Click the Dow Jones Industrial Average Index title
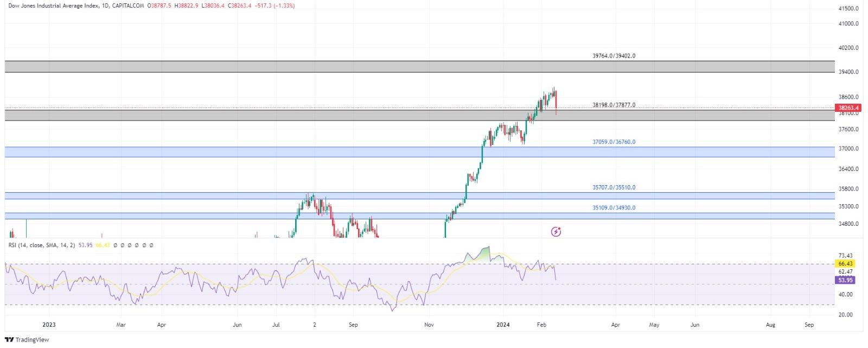Screen dimensions: 868x348 (x=53, y=6)
